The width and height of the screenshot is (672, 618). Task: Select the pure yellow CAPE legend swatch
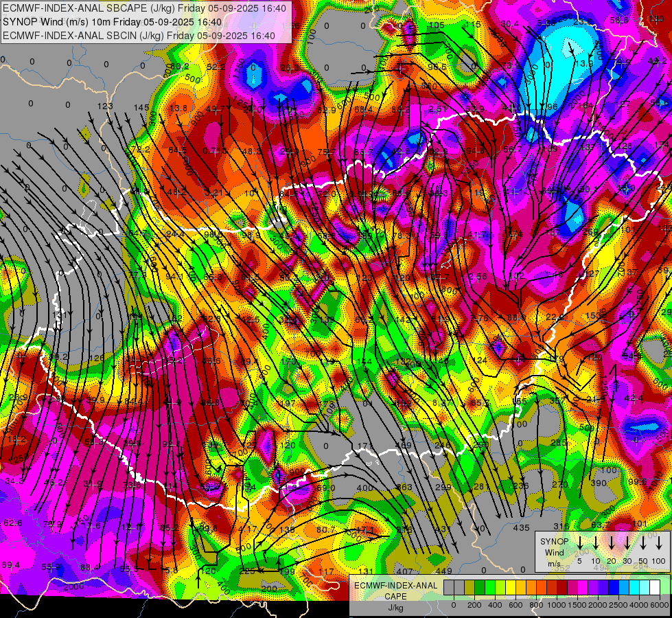click(x=511, y=587)
